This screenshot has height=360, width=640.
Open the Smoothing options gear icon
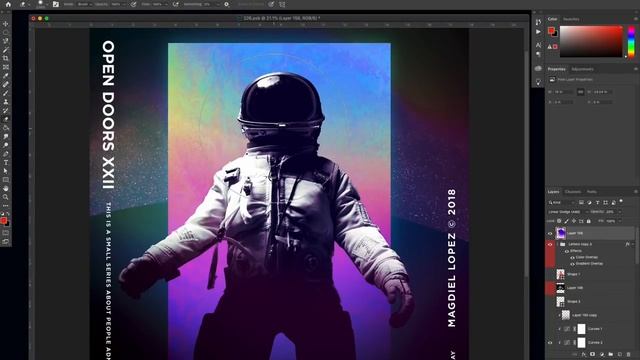(227, 4)
